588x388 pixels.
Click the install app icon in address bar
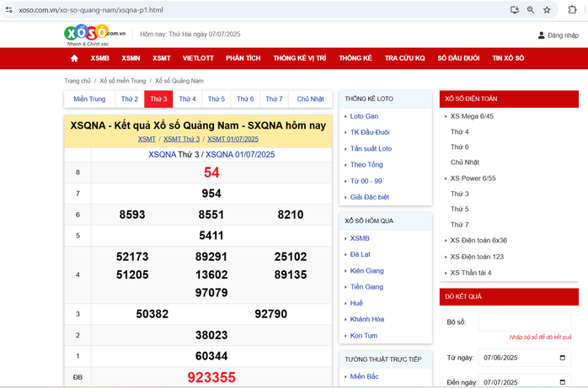click(515, 9)
